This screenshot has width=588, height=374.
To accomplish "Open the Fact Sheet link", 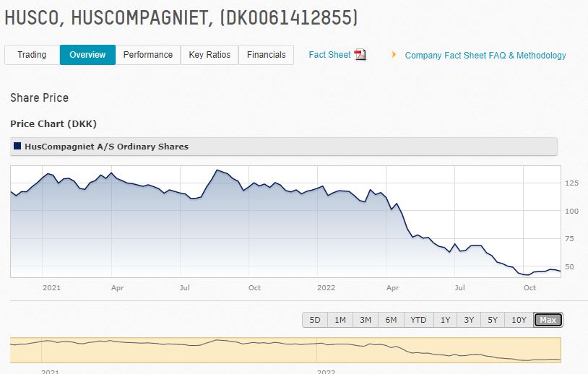I will pyautogui.click(x=329, y=55).
